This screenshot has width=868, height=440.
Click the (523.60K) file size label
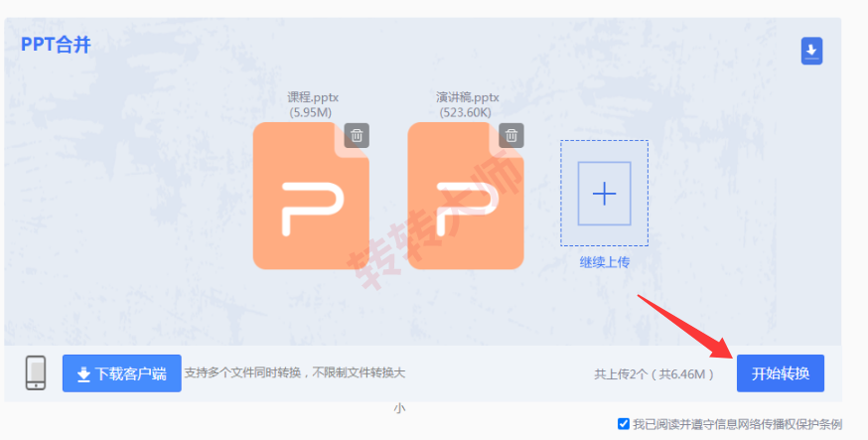point(466,113)
